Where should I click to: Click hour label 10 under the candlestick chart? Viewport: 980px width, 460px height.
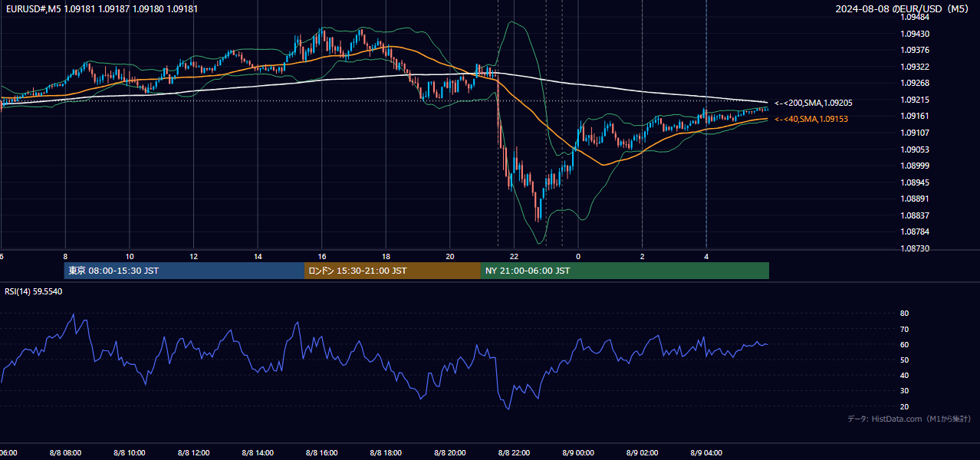(x=130, y=256)
